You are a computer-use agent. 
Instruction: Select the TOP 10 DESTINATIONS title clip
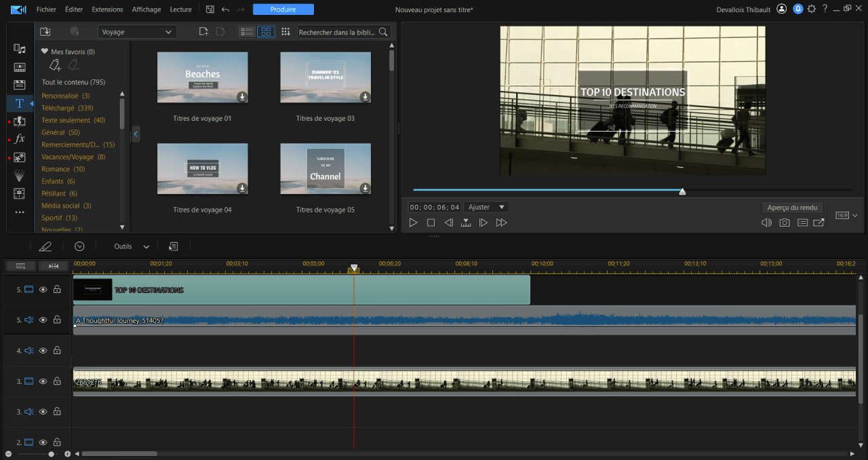point(301,290)
